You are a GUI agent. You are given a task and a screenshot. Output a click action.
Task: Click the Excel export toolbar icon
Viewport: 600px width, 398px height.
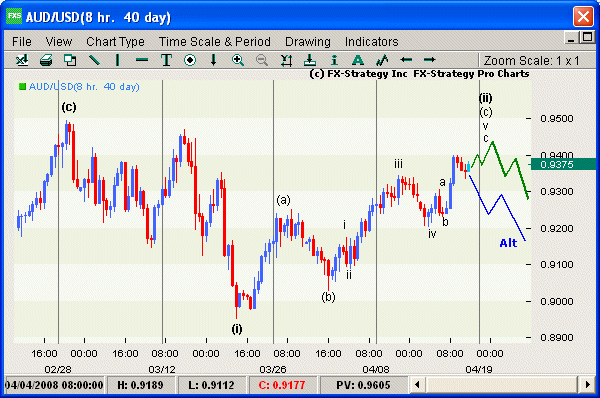pyautogui.click(x=22, y=60)
